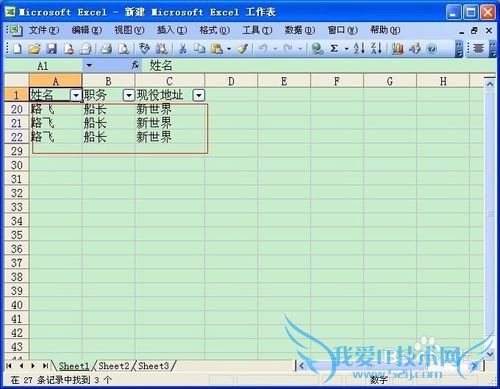Click the first-sheet tab navigation arrow
Screen dimensions: 500x389
tap(9, 366)
